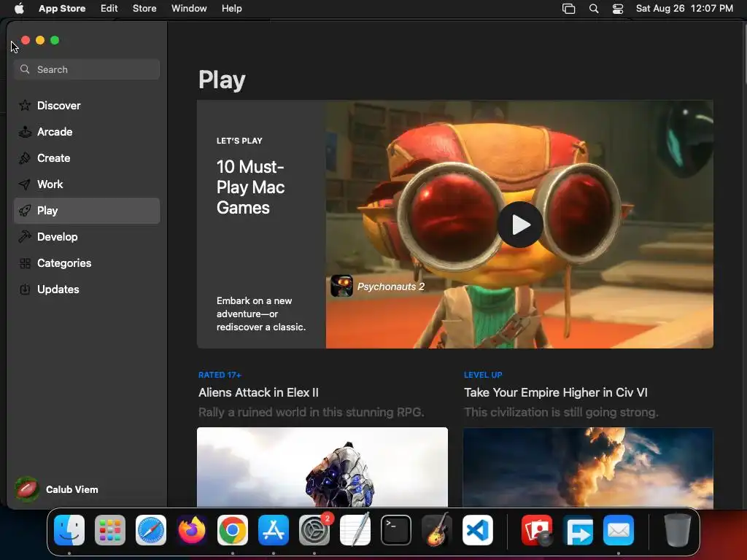
Task: Play the Psychonauts 2 video
Action: coord(519,225)
